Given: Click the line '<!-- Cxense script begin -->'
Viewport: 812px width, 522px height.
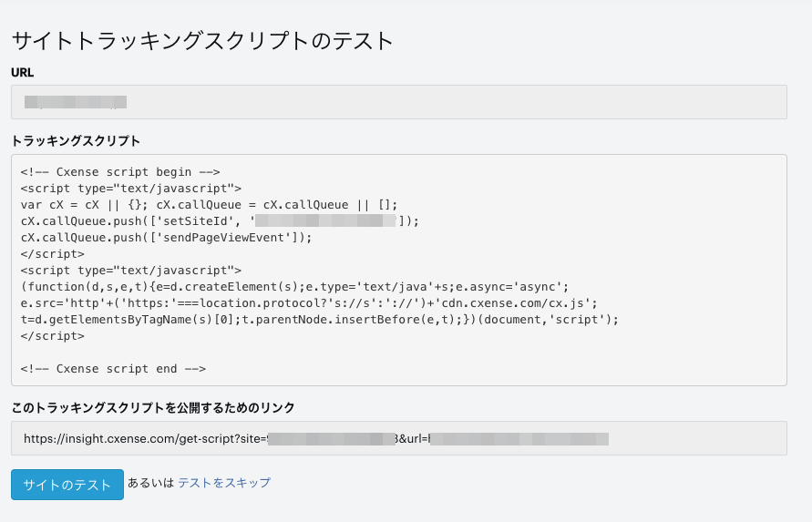Looking at the screenshot, I should pyautogui.click(x=120, y=172).
